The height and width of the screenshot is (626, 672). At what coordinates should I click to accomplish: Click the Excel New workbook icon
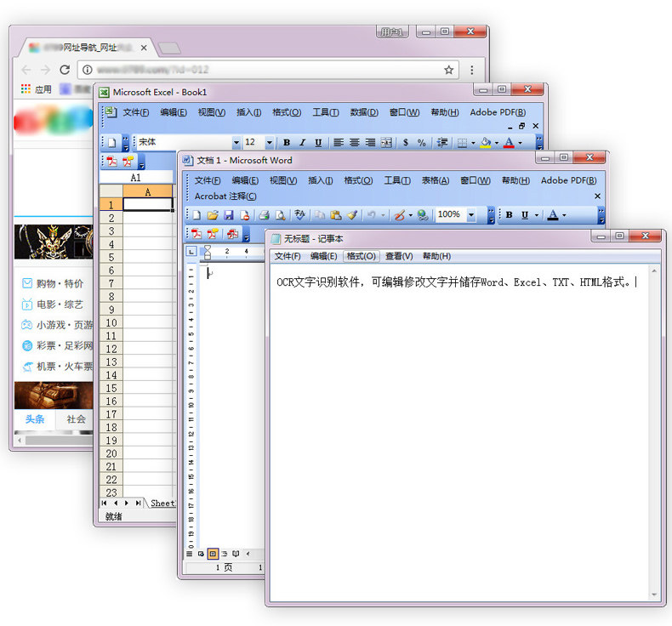pyautogui.click(x=111, y=143)
